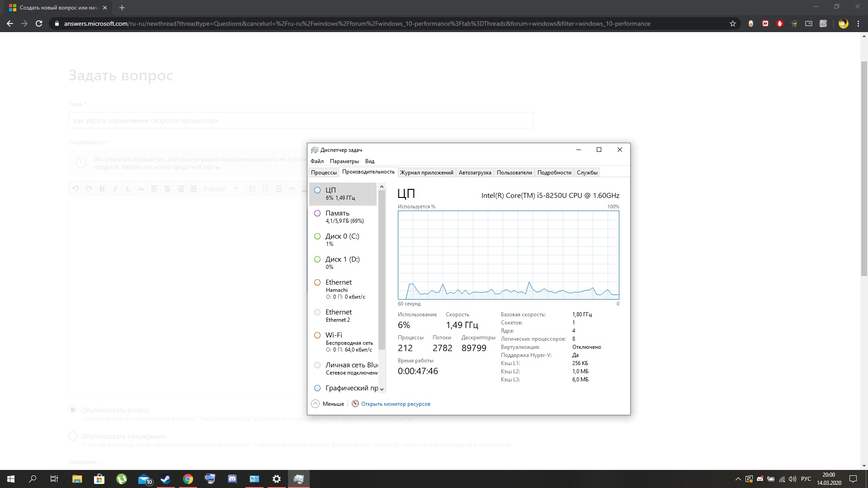
Task: Switch to the Журнал приложений tab
Action: (x=426, y=173)
